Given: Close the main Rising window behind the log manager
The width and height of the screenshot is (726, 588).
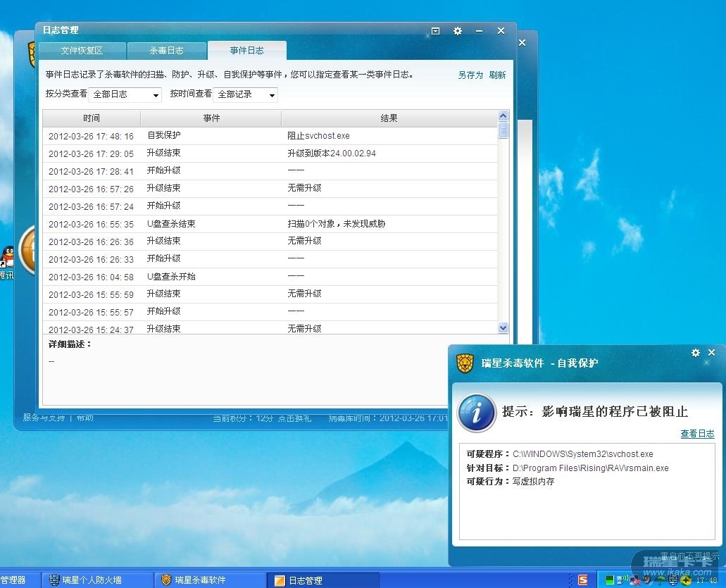Looking at the screenshot, I should [x=522, y=42].
